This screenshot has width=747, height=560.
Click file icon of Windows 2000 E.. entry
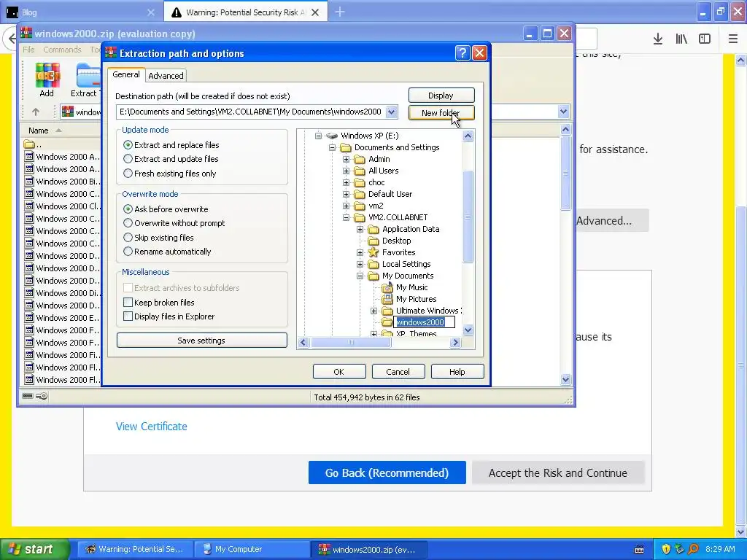coord(29,317)
